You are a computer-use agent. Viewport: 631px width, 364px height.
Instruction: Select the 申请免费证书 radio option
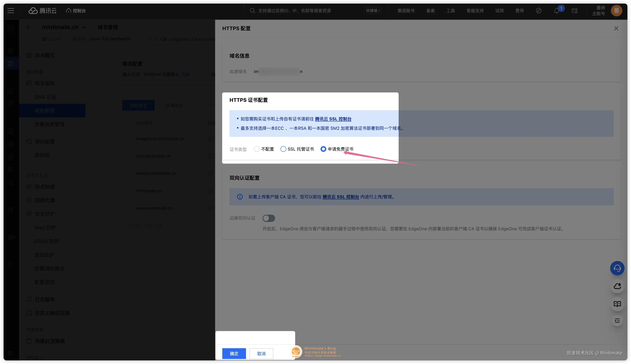coord(323,149)
